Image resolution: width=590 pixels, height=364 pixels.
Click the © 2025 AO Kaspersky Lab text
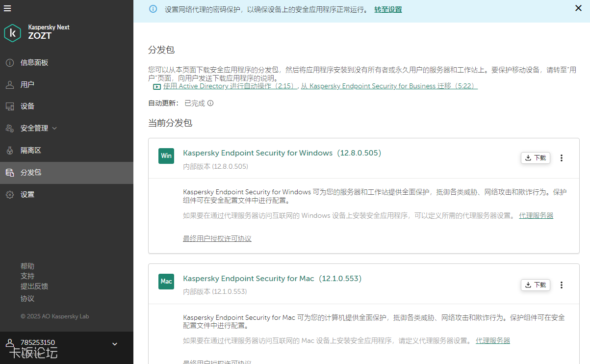tap(55, 316)
